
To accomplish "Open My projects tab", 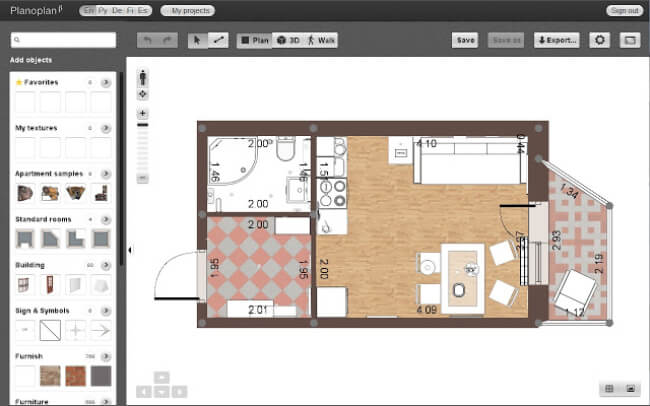I will (187, 10).
